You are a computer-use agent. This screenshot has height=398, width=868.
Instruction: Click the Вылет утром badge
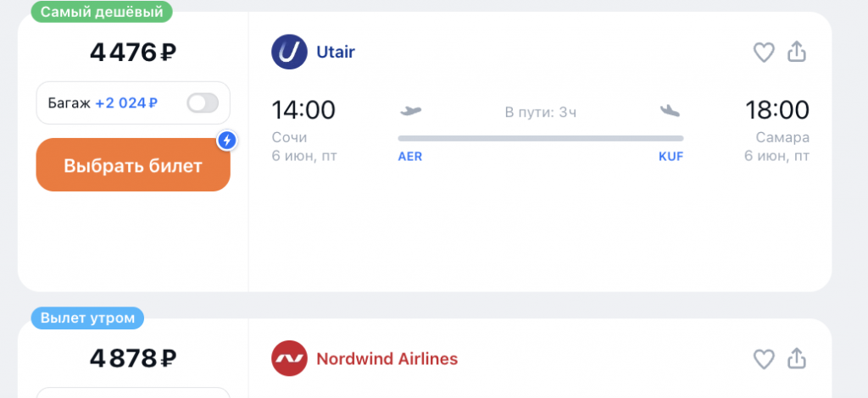pyautogui.click(x=87, y=318)
